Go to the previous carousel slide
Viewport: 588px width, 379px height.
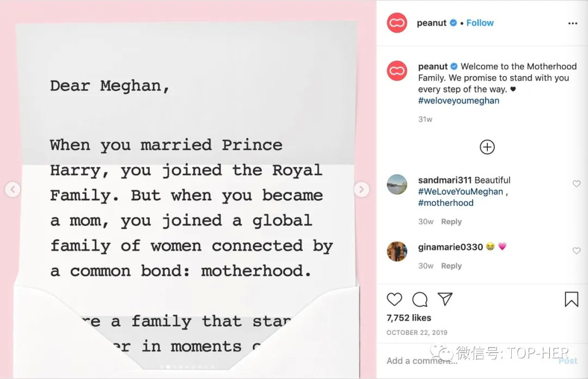pos(13,189)
